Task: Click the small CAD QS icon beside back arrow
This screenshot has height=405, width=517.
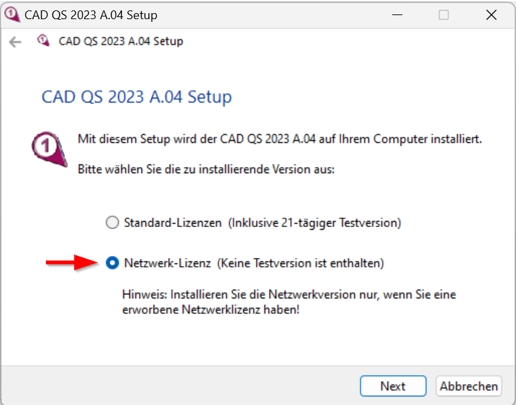Action: pos(43,41)
